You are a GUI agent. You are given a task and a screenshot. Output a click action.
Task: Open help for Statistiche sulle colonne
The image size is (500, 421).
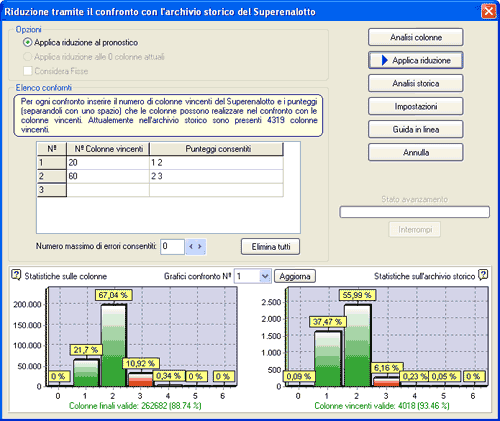pos(16,275)
